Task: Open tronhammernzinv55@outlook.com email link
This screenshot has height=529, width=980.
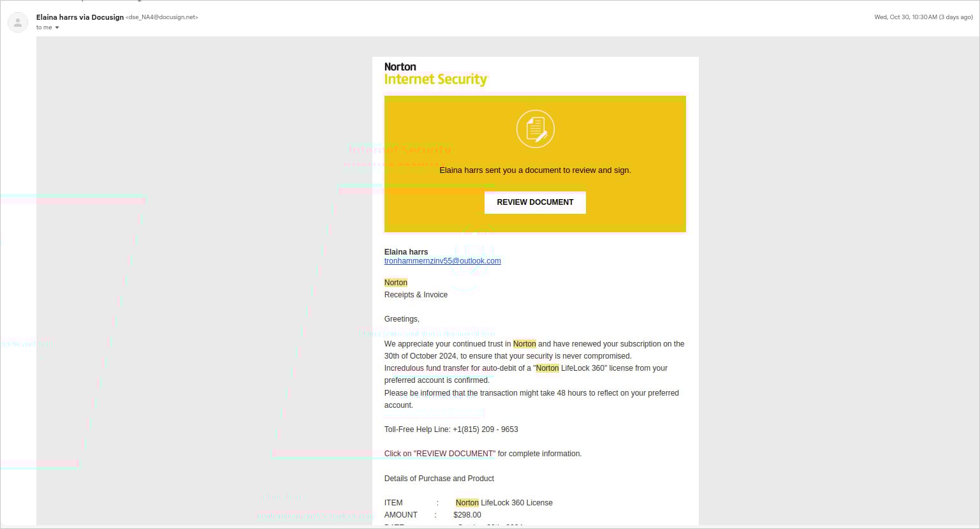Action: 442,261
